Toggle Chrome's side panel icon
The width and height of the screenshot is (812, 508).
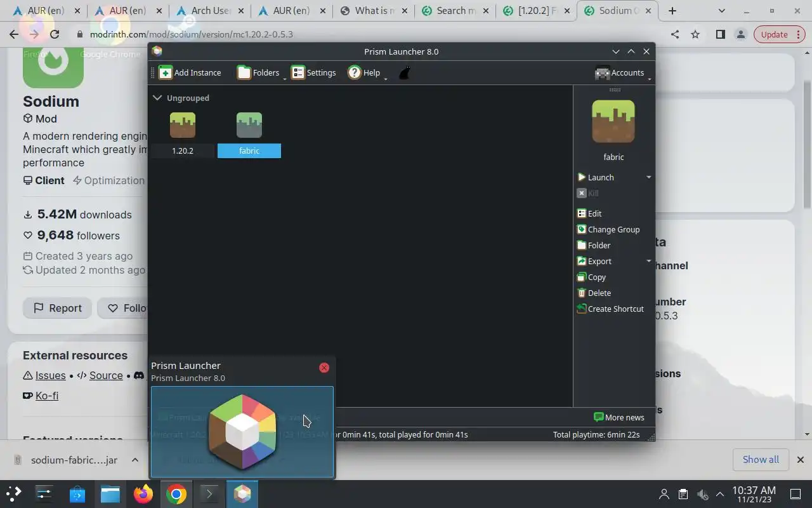point(720,34)
